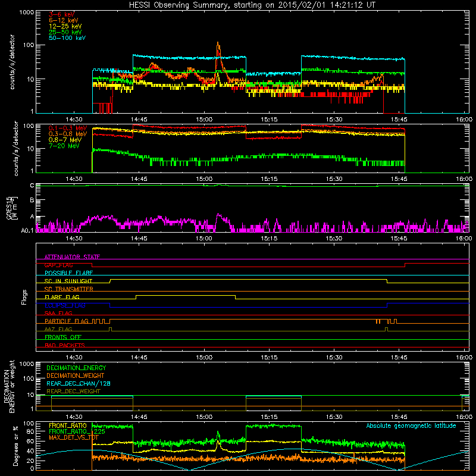
Task: Select the FLARE_FLAG label
Action: 62,297
